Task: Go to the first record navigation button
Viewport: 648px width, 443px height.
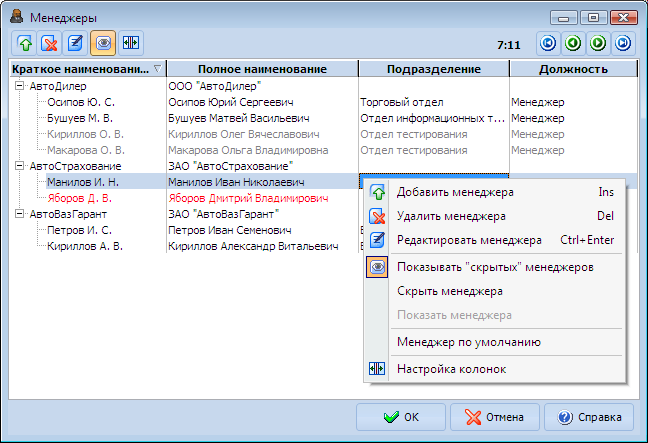Action: click(547, 43)
